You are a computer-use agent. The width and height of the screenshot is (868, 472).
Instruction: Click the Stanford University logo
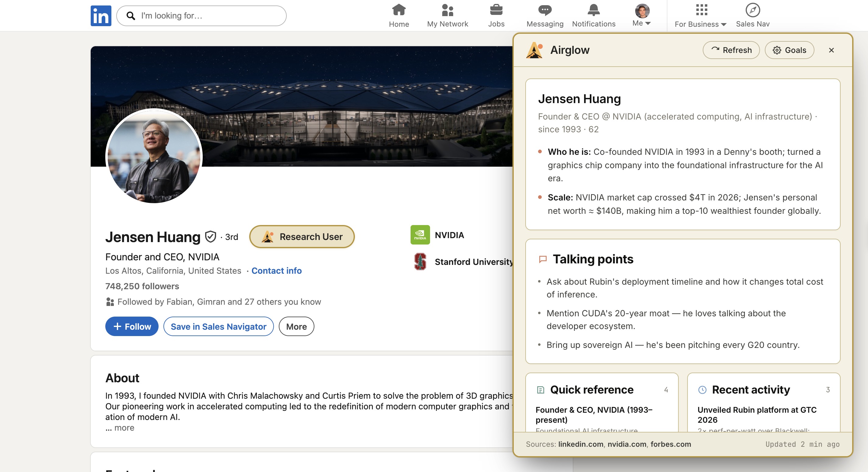point(420,262)
